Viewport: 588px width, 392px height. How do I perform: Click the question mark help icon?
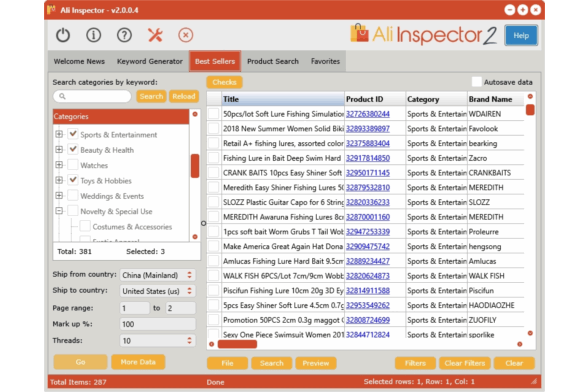(x=124, y=35)
